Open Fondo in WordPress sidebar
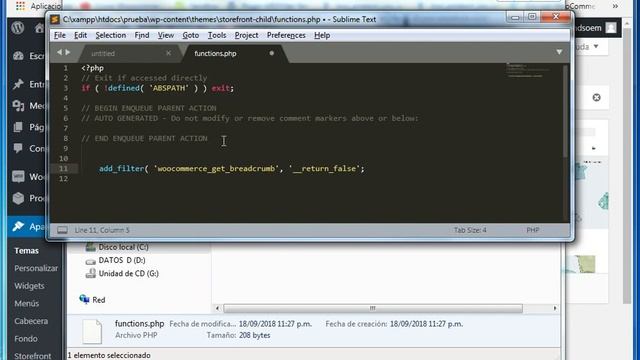640x360 pixels. 26,338
